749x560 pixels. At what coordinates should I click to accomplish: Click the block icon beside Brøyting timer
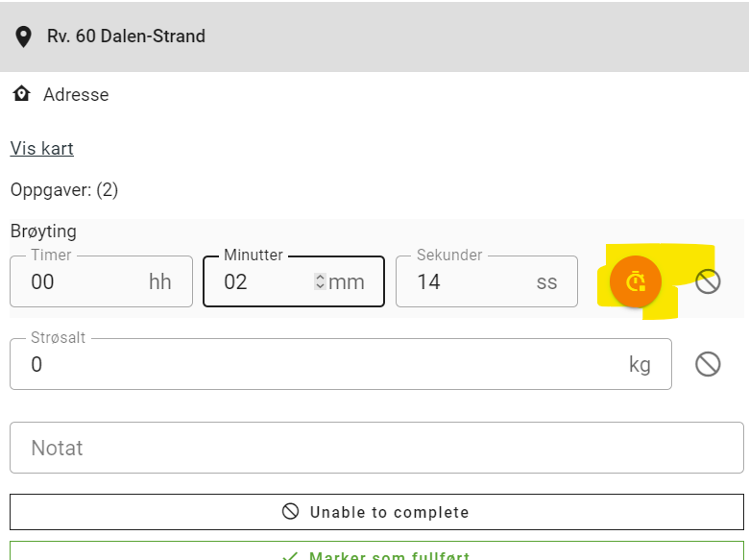(x=708, y=281)
